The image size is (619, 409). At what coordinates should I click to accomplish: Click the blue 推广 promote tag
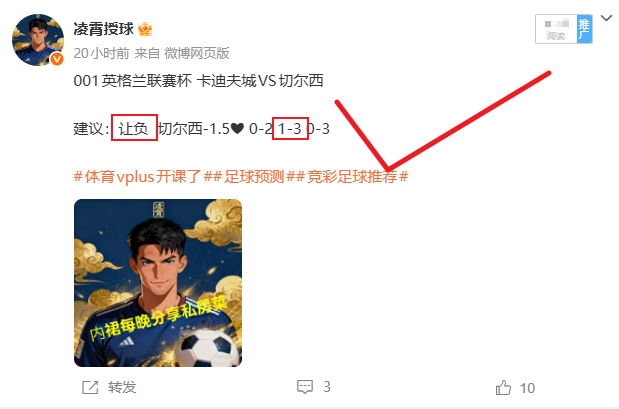point(584,29)
